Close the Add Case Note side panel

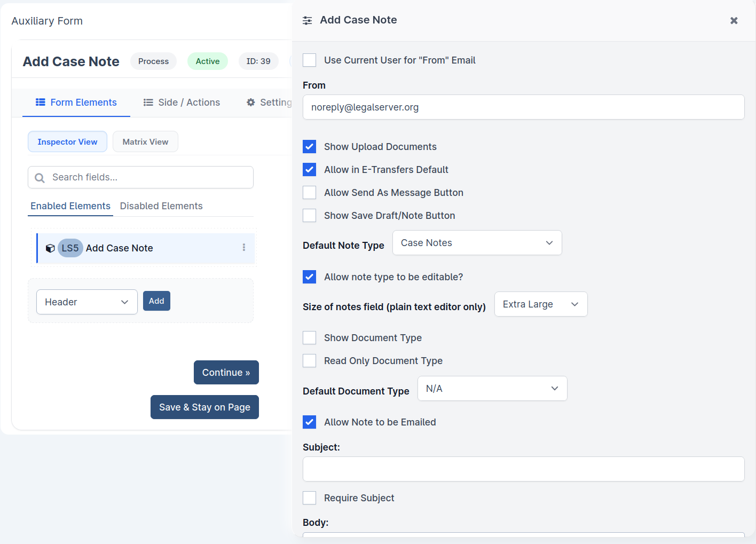(x=734, y=20)
